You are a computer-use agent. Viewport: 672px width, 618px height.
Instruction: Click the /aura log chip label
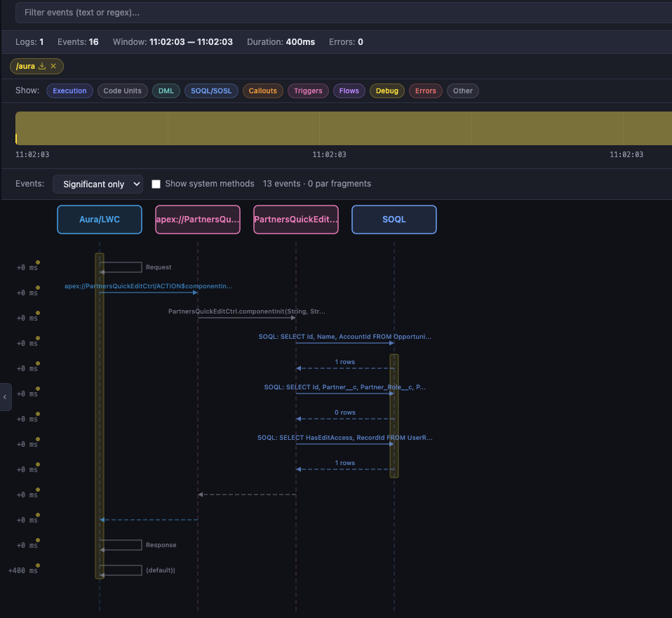coord(25,66)
